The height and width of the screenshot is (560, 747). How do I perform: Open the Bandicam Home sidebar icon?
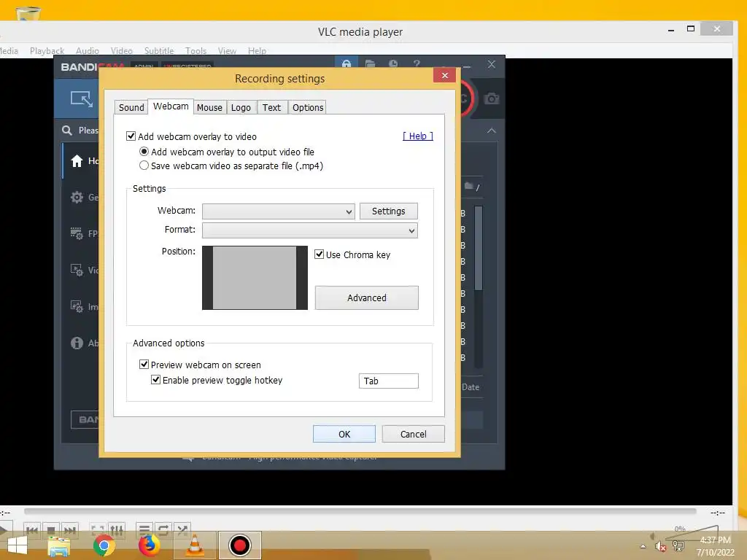pyautogui.click(x=77, y=161)
